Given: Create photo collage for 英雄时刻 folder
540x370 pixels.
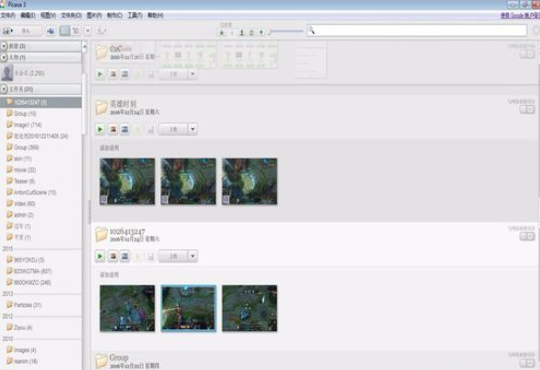Looking at the screenshot, I should click(x=113, y=129).
